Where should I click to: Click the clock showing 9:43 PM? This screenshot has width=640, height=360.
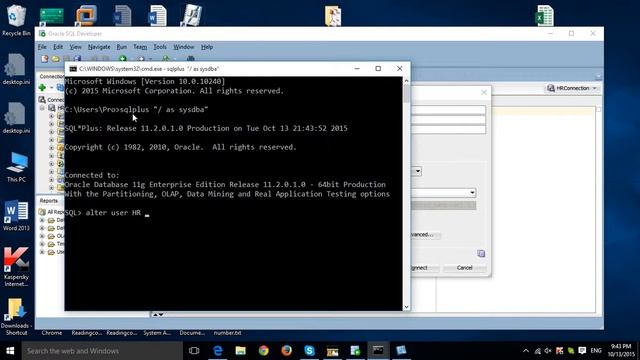tap(621, 351)
